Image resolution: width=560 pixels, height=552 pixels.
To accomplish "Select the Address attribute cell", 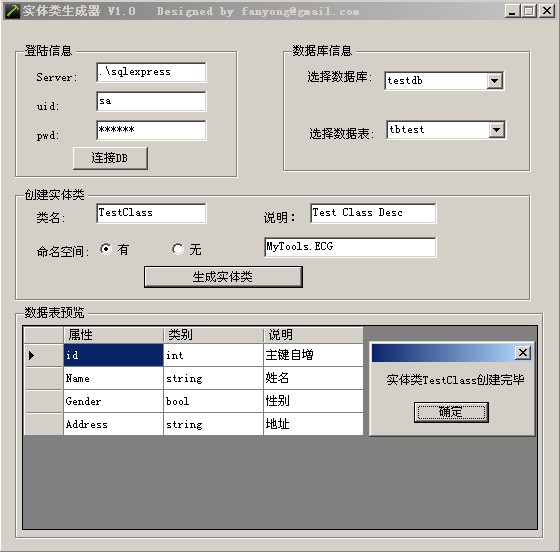I will 113,424.
